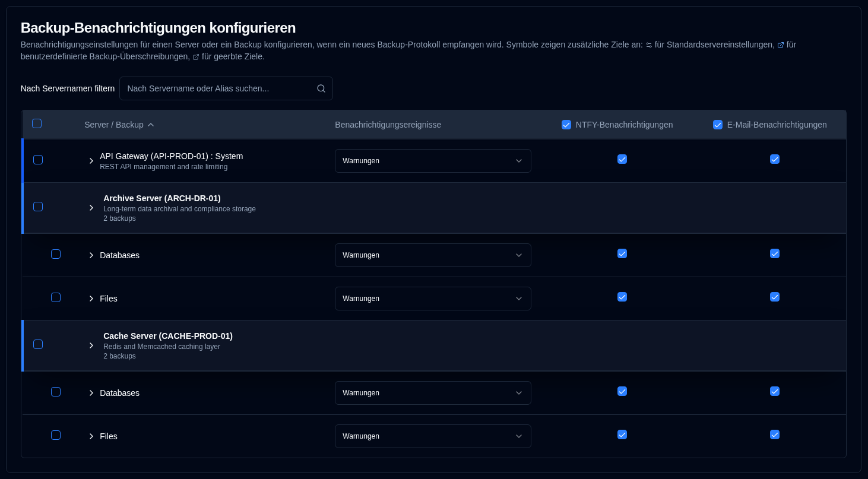Click 'Redis and Memcached caching layer' text
Image resolution: width=868 pixels, height=479 pixels.
[161, 347]
